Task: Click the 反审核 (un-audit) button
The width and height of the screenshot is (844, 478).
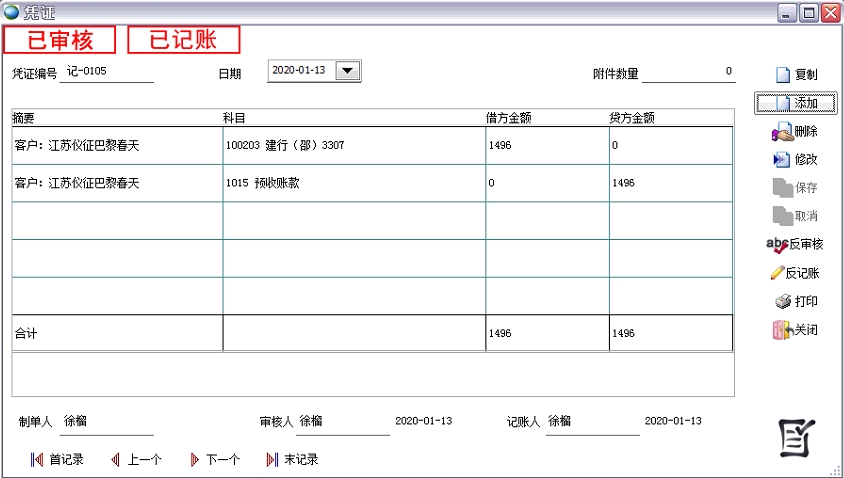Action: point(795,244)
